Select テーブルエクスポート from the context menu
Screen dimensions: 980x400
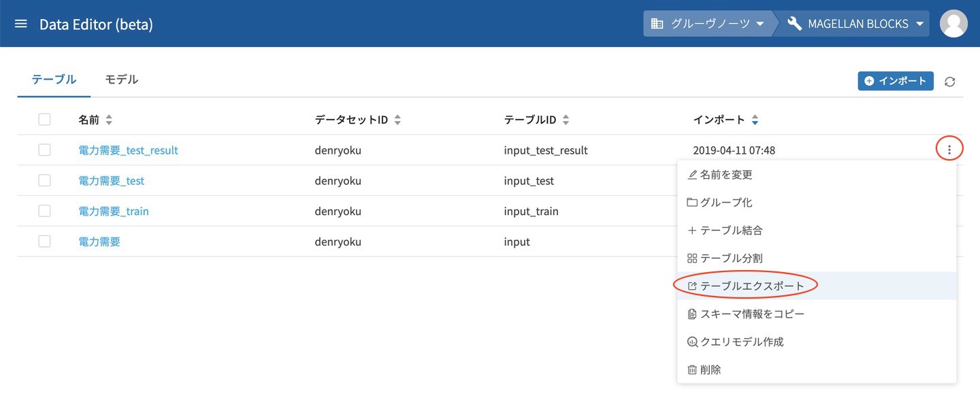point(746,286)
